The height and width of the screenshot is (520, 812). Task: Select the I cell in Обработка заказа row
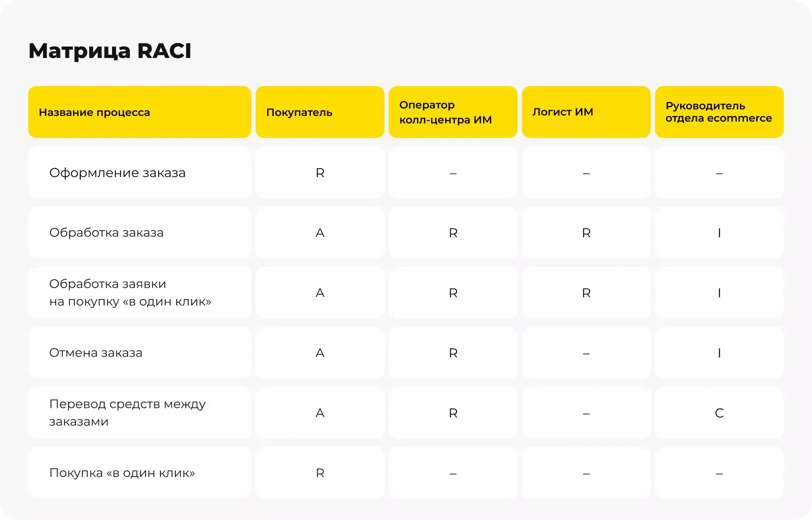click(x=719, y=233)
